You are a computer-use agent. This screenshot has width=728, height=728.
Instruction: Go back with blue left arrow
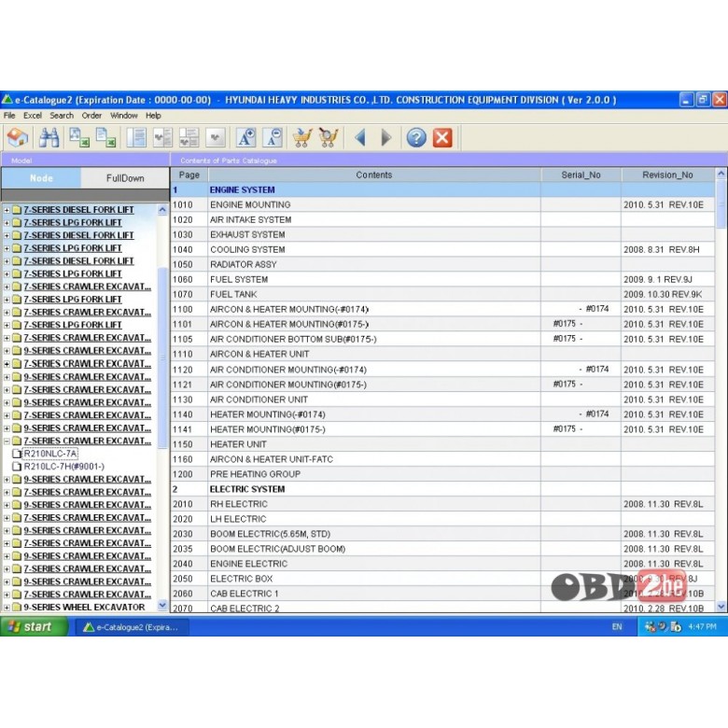360,137
